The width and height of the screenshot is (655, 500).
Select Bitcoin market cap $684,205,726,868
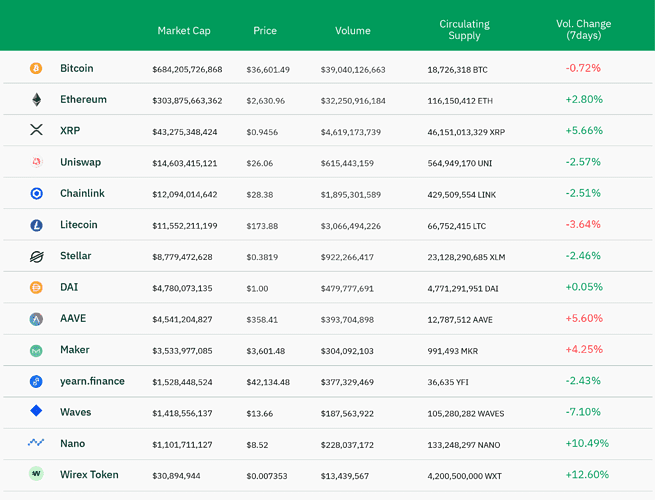187,69
